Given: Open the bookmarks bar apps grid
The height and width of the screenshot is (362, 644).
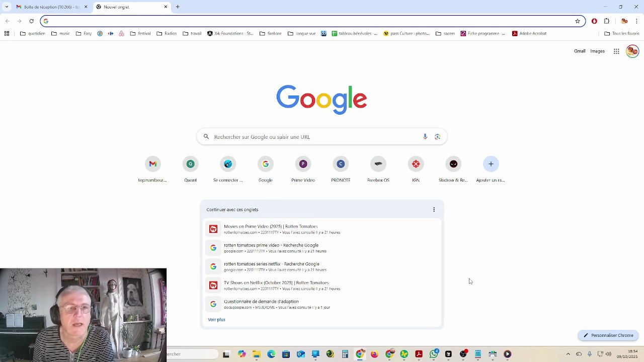Looking at the screenshot, I should click(x=7, y=34).
